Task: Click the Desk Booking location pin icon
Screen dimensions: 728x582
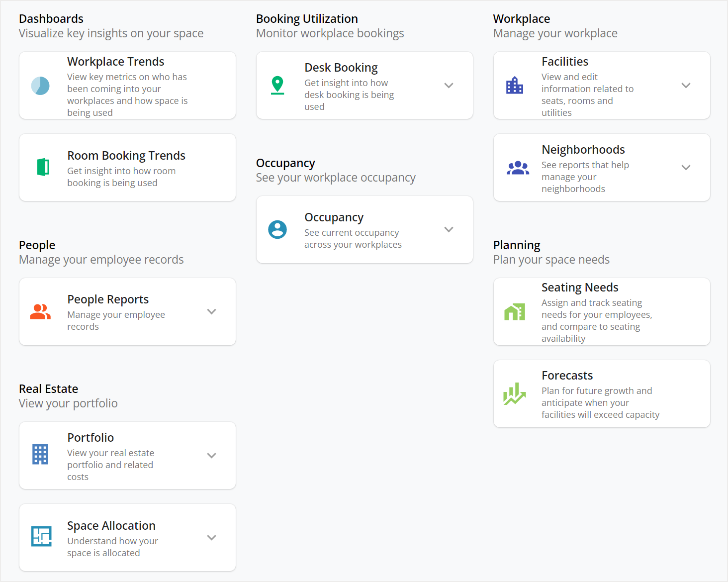Action: click(277, 85)
